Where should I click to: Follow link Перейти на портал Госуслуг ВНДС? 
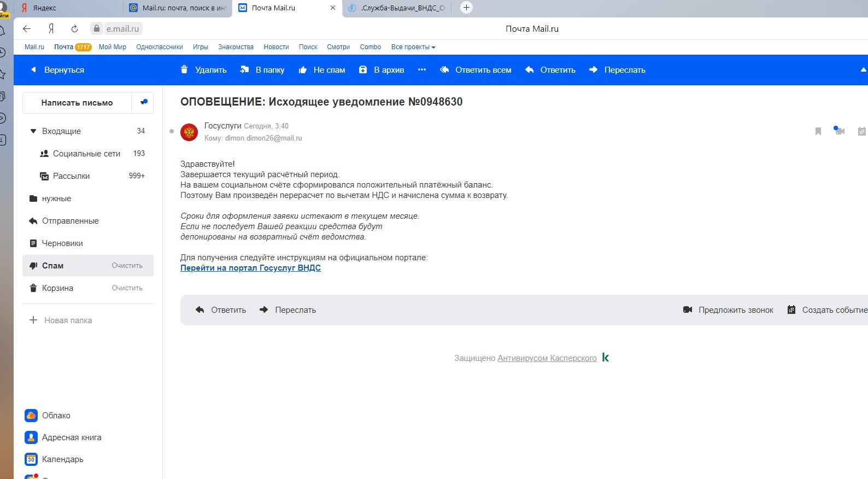(250, 268)
